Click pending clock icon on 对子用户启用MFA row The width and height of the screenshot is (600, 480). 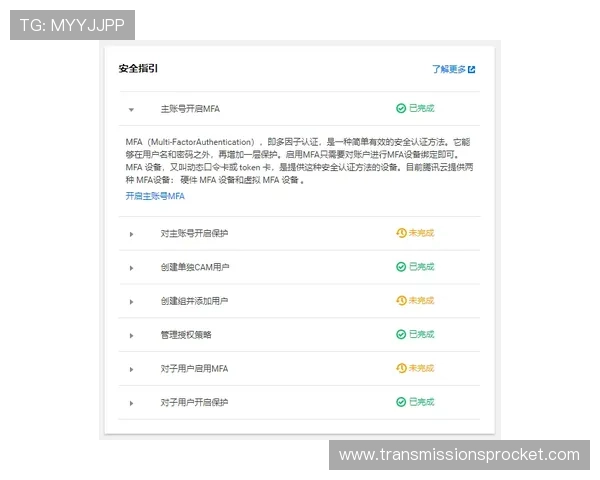(x=401, y=368)
